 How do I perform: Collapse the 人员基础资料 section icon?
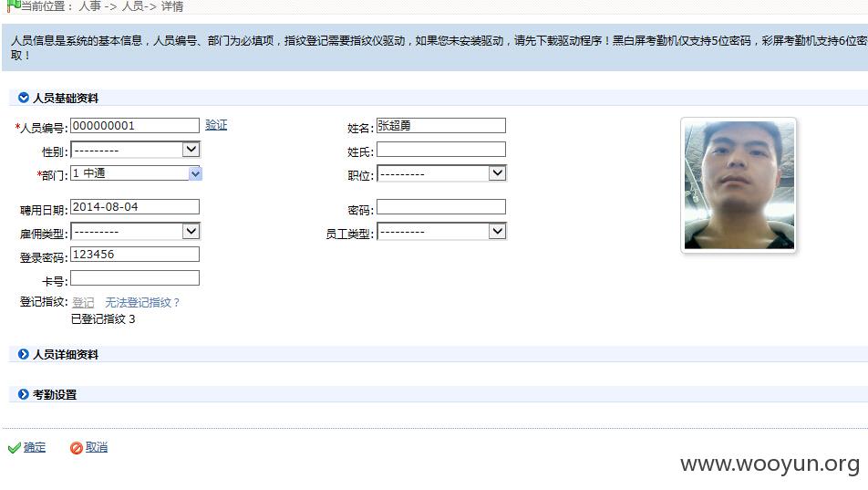pyautogui.click(x=24, y=99)
